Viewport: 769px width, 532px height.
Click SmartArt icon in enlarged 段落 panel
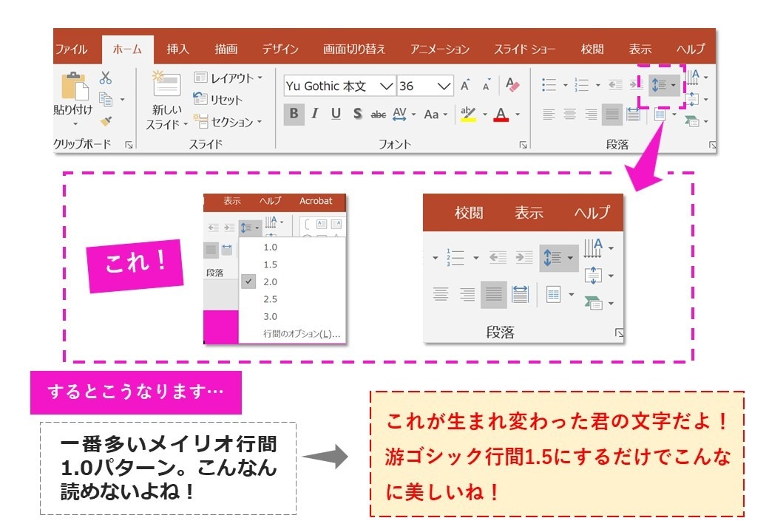594,303
